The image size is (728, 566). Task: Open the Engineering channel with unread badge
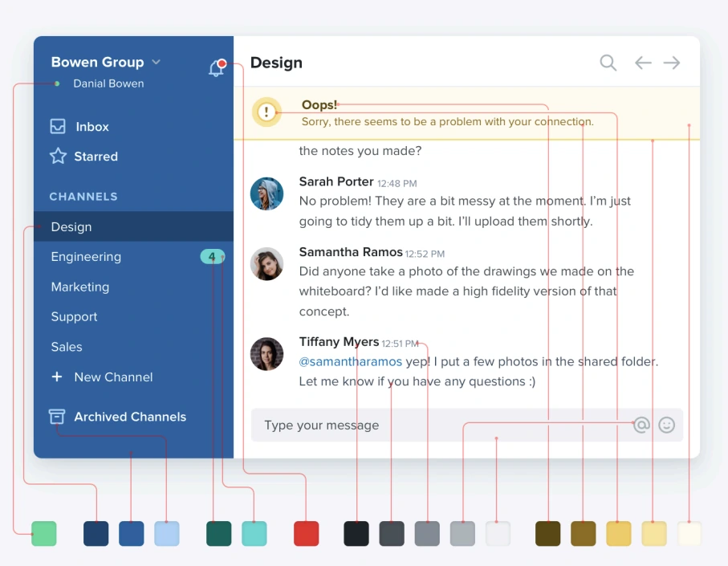(x=85, y=257)
